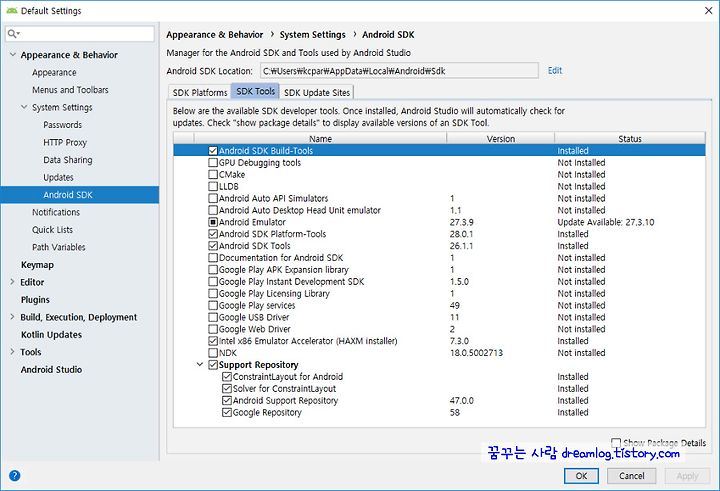Select Documentation for Android SDK row
Image resolution: width=720 pixels, height=491 pixels.
click(439, 258)
